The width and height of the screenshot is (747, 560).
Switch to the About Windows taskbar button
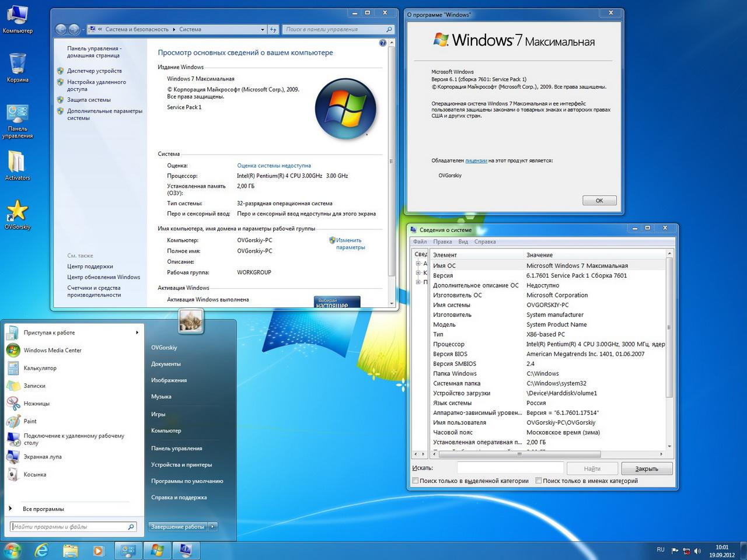pyautogui.click(x=157, y=550)
